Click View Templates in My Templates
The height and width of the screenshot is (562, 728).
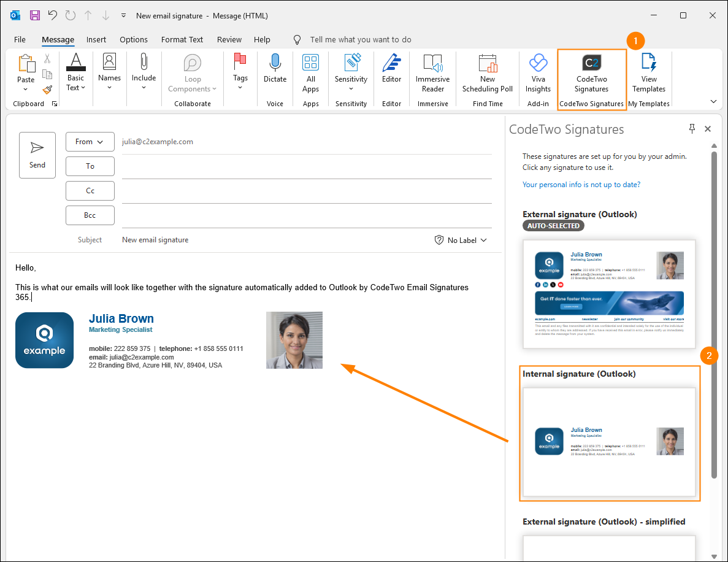(x=649, y=73)
